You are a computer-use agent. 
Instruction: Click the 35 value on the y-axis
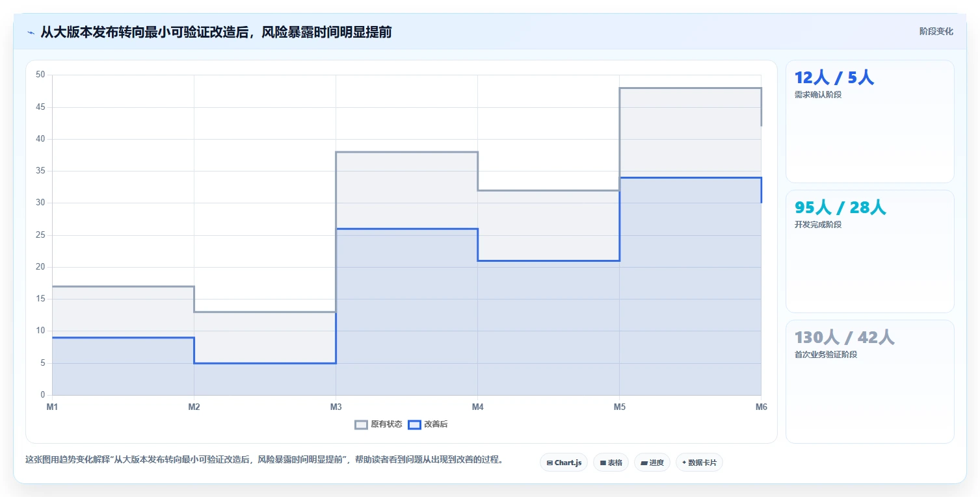pos(40,171)
